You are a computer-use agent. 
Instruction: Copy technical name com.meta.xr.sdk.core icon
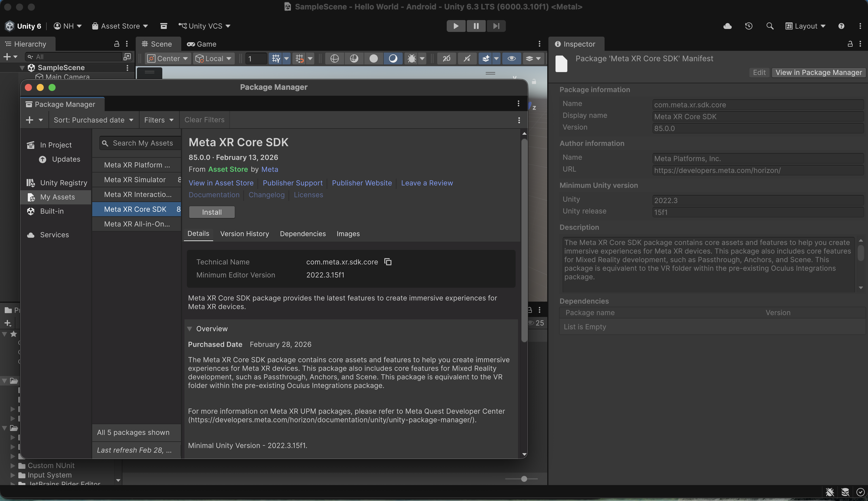(x=388, y=262)
